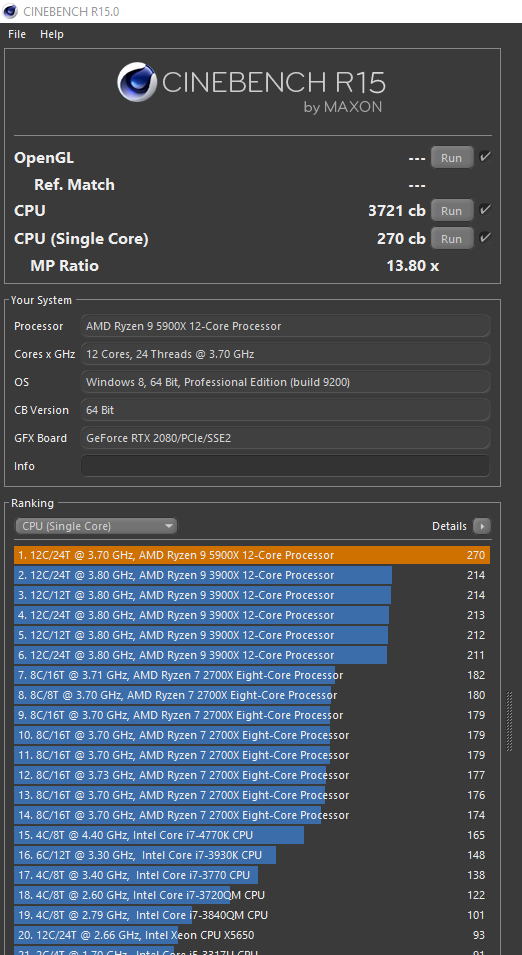Select rank 1 Ryzen 9 5900X row
The width and height of the screenshot is (522, 955).
coord(252,555)
